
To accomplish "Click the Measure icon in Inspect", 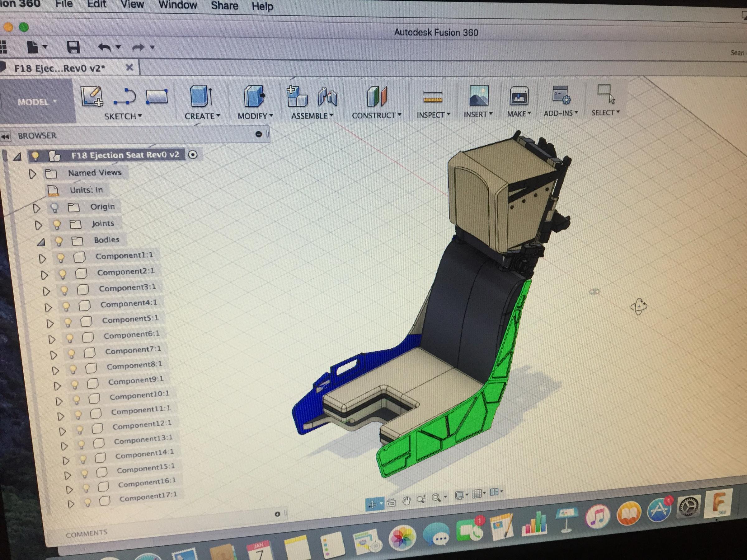I will [x=433, y=96].
